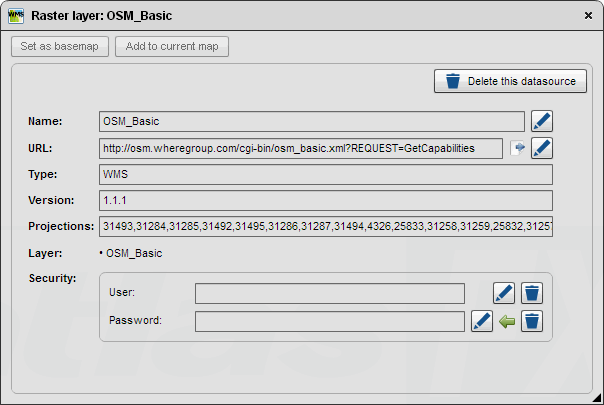The image size is (604, 405).
Task: Click into the Name field containing OSM_Basic
Action: (312, 121)
